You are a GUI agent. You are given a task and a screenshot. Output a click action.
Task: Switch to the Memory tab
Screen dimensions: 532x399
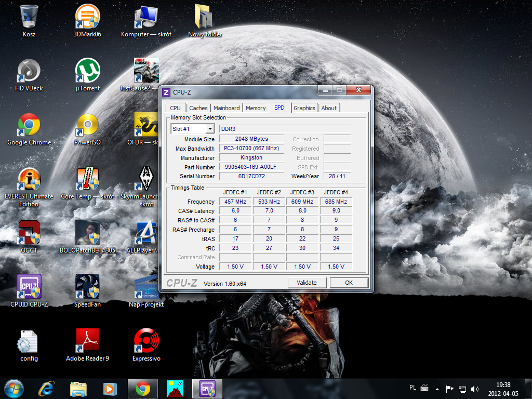256,108
